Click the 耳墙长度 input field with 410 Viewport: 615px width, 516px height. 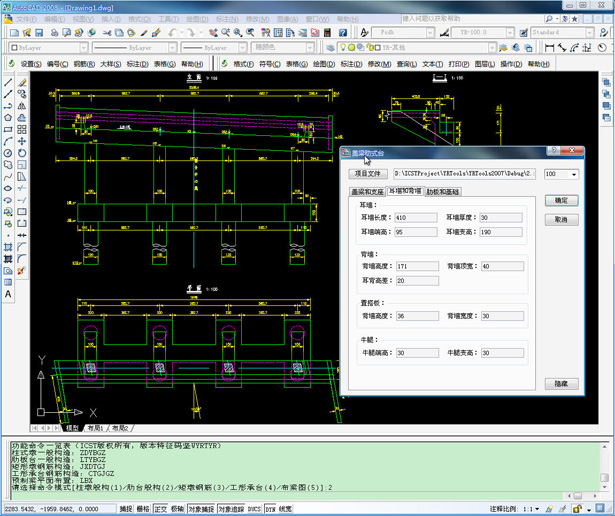(415, 218)
